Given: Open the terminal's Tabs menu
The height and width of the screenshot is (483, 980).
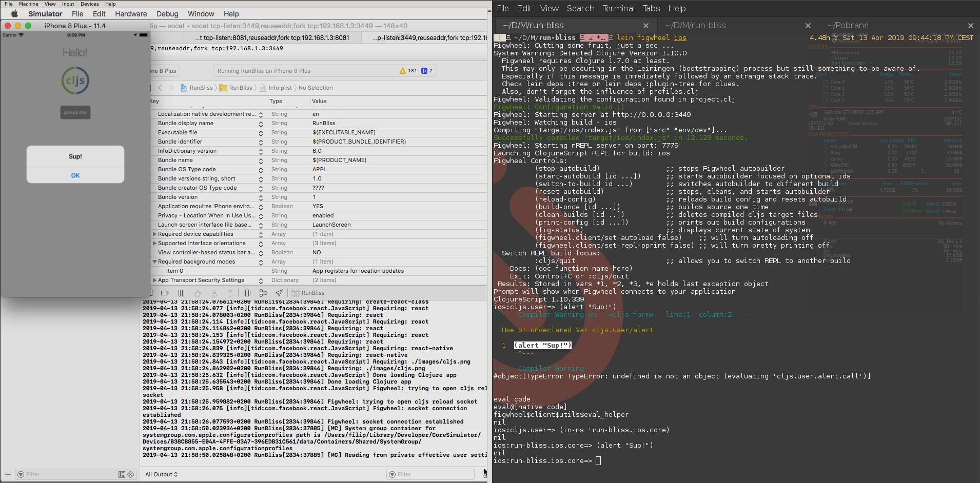Looking at the screenshot, I should coord(651,8).
